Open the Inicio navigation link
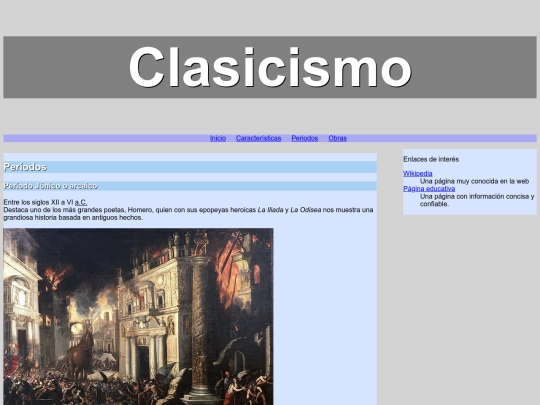The height and width of the screenshot is (405, 540). point(218,138)
